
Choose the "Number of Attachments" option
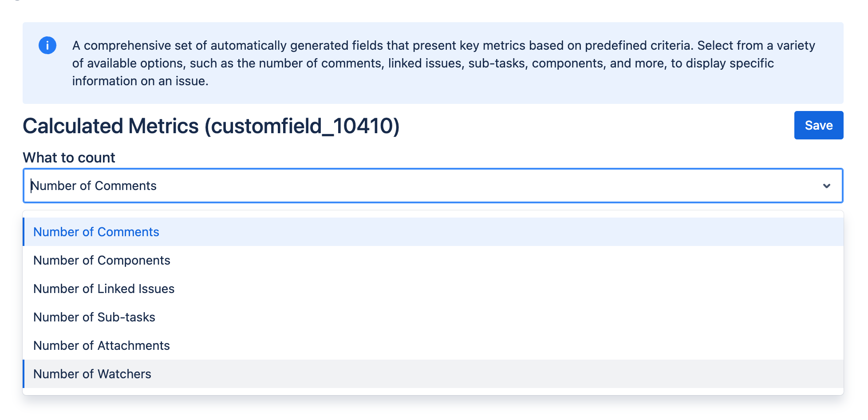(x=102, y=345)
